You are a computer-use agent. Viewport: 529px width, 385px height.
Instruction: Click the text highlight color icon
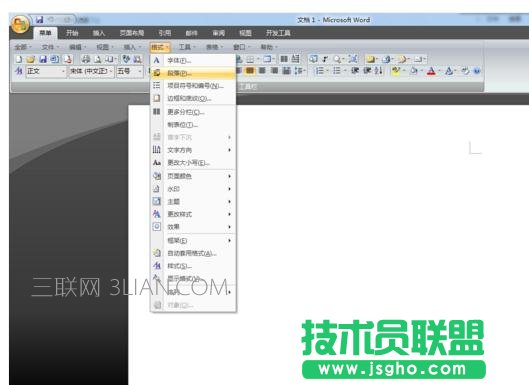[x=395, y=71]
